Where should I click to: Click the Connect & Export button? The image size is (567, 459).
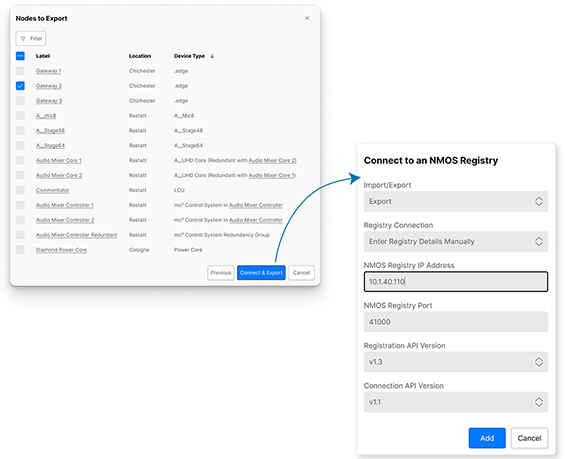261,273
